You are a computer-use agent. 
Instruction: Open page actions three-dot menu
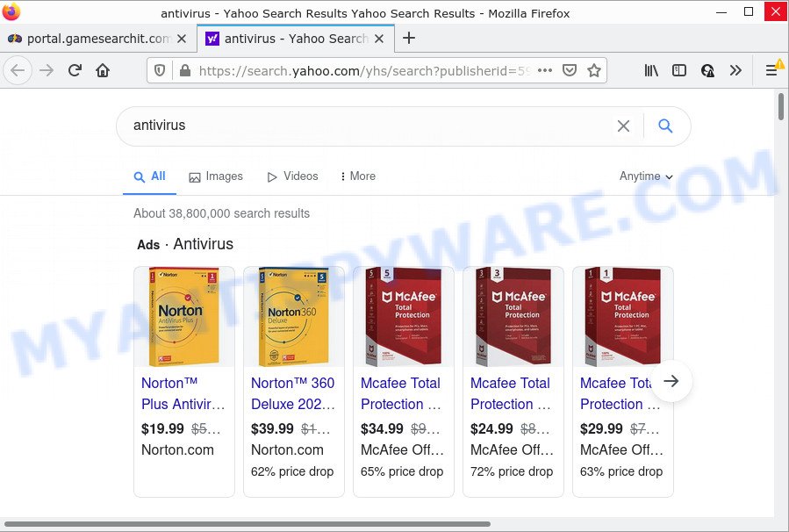(x=545, y=70)
